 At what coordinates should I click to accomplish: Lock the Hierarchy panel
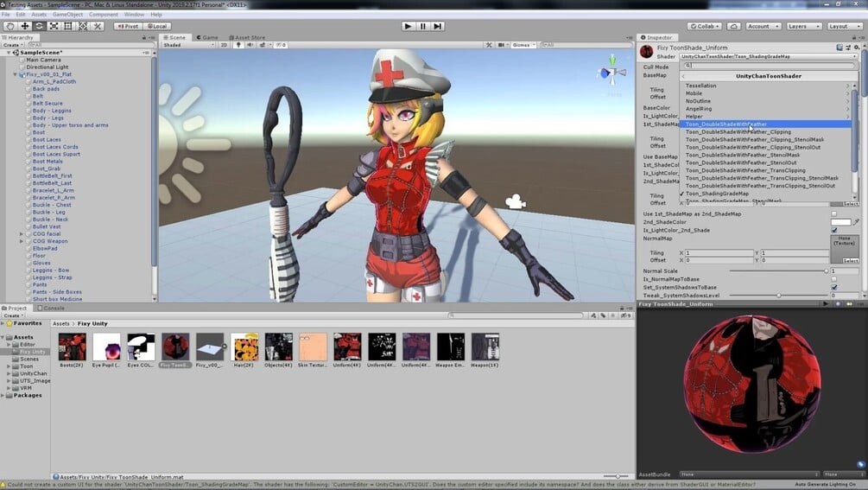click(x=144, y=38)
